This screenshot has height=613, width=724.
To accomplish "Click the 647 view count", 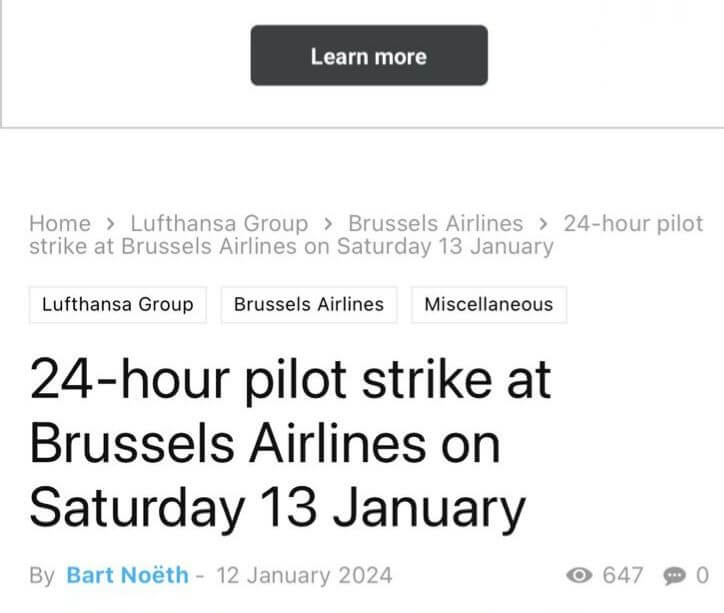I will (623, 576).
